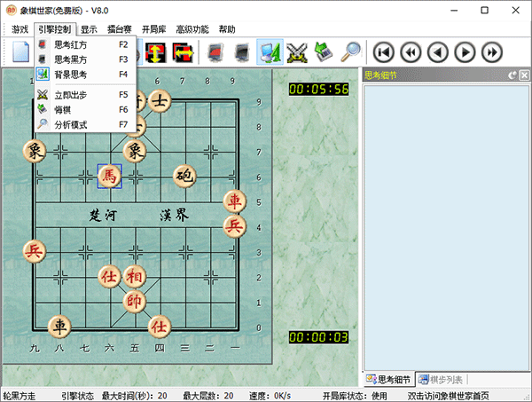Select the red 相 piece
Screen dimensions: 532x402
coord(135,277)
